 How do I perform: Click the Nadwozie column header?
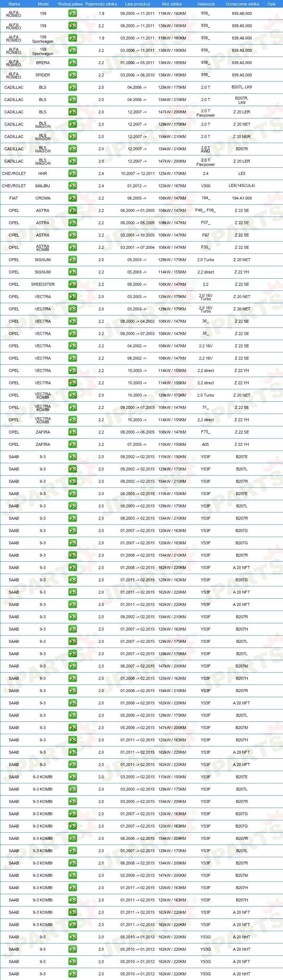(206, 4)
